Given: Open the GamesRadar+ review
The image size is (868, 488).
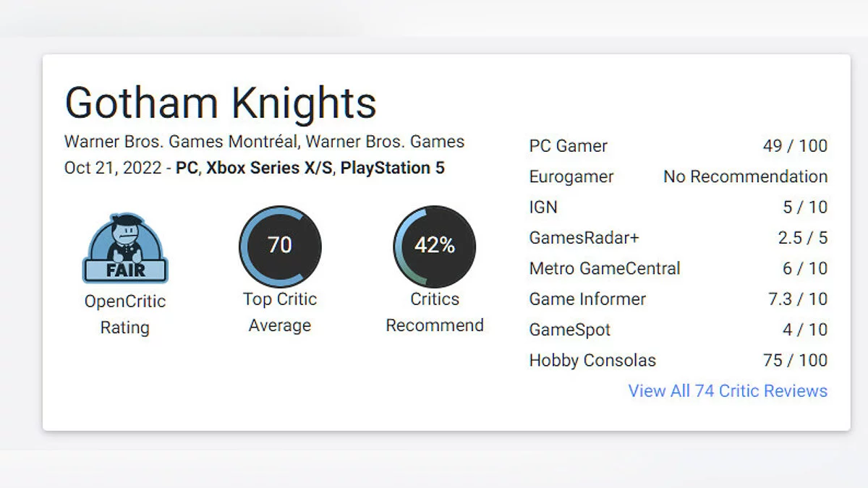Looking at the screenshot, I should (x=584, y=238).
